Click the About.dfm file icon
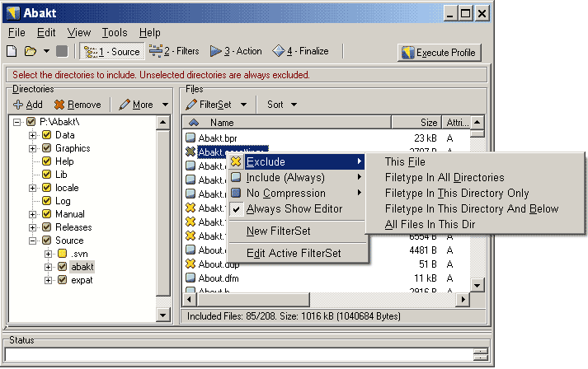Screen dimensions: 588x369 191,278
